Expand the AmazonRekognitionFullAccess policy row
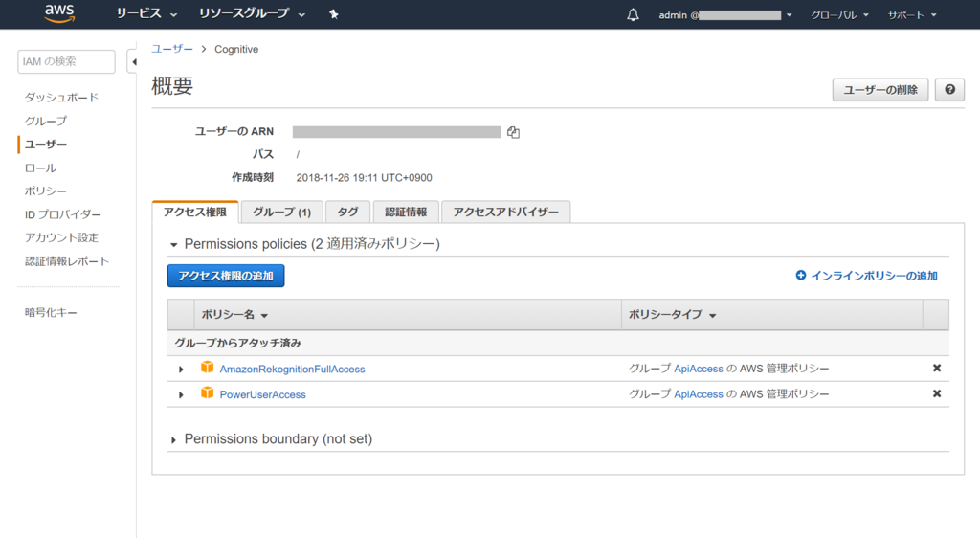Screen dimensions: 980x538 click(x=181, y=370)
